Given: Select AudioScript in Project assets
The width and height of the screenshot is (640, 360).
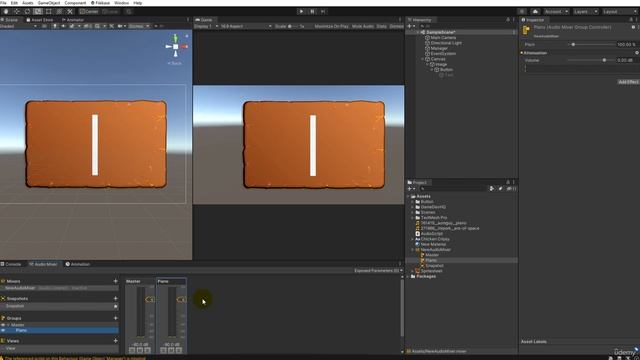Looking at the screenshot, I should coord(431,233).
